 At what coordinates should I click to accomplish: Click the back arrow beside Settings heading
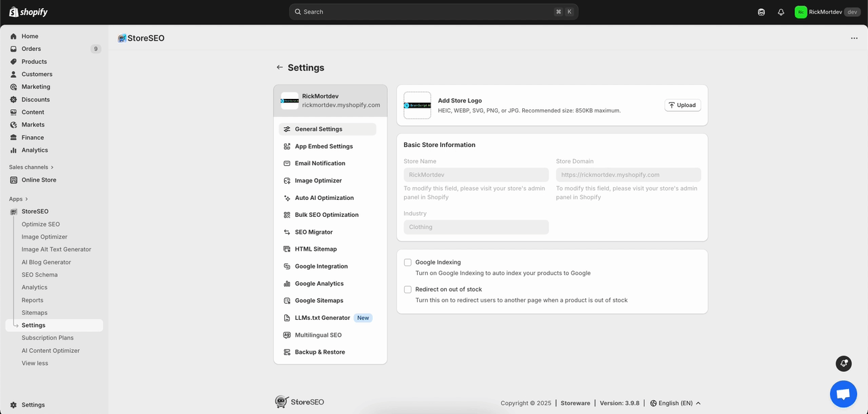coord(279,68)
